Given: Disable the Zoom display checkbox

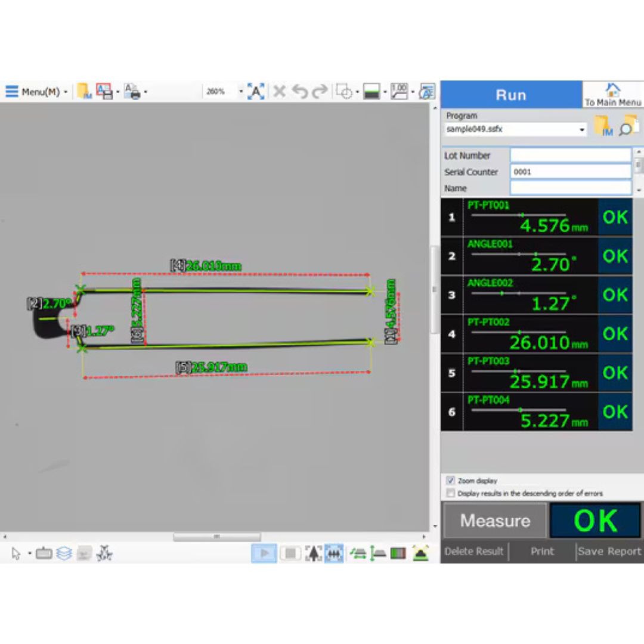Looking at the screenshot, I should pos(451,481).
